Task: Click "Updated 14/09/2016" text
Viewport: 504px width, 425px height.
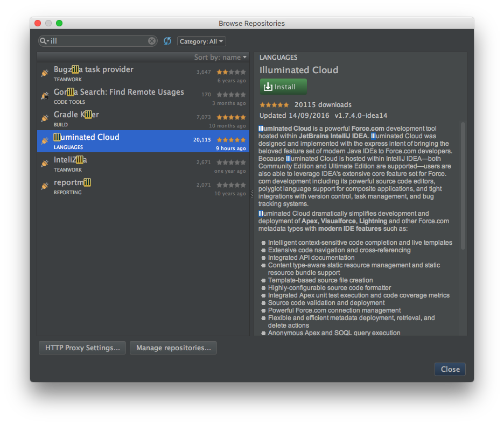Action: coord(295,116)
